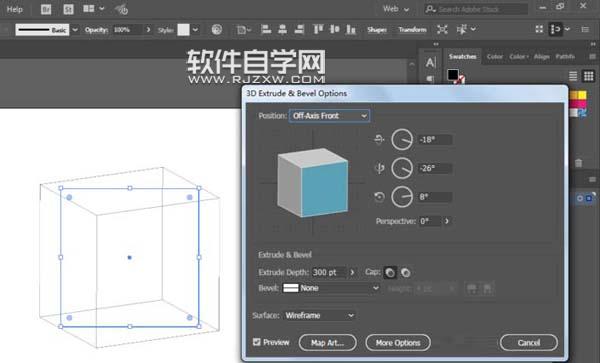
Task: Click the Recolor Artwork wheel icon
Action: click(x=217, y=29)
